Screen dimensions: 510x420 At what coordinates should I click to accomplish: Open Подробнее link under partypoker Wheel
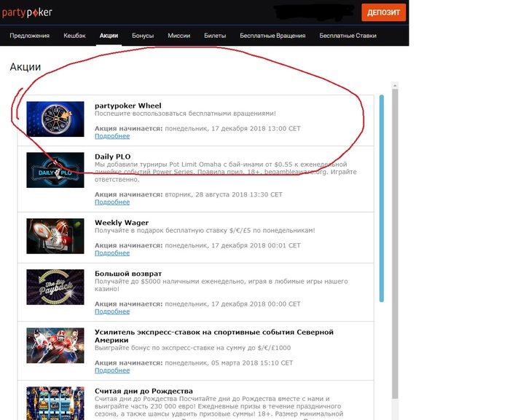(112, 136)
